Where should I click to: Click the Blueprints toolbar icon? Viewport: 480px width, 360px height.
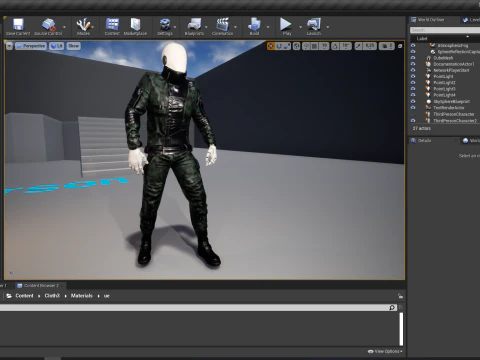click(194, 27)
